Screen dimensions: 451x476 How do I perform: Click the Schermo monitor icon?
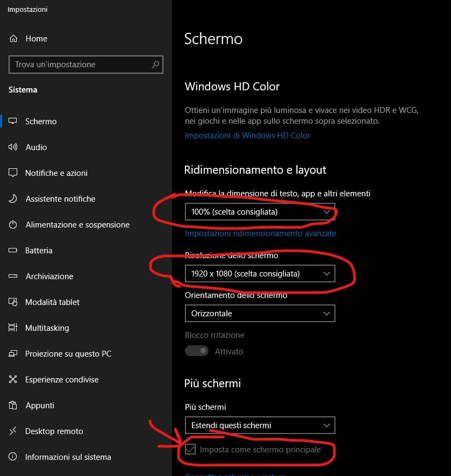point(13,122)
